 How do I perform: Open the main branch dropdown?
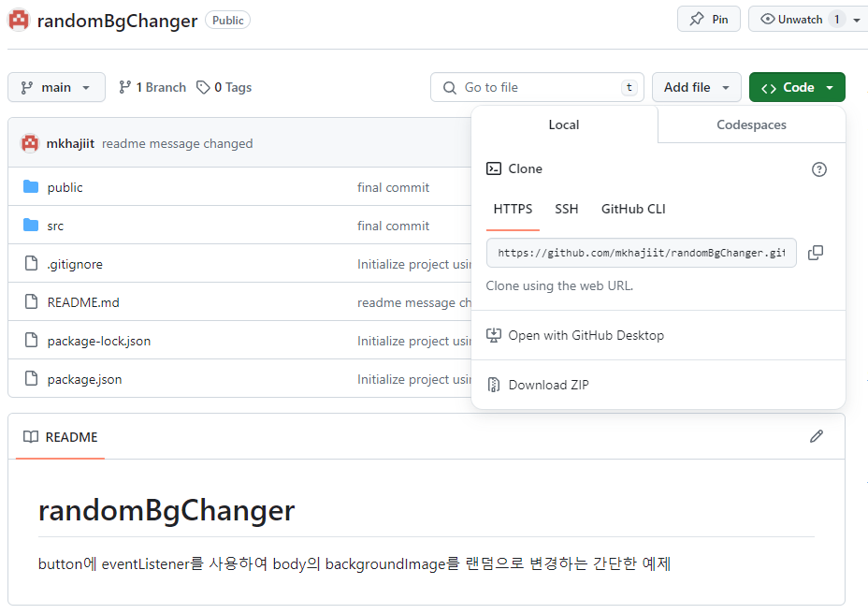tap(56, 87)
